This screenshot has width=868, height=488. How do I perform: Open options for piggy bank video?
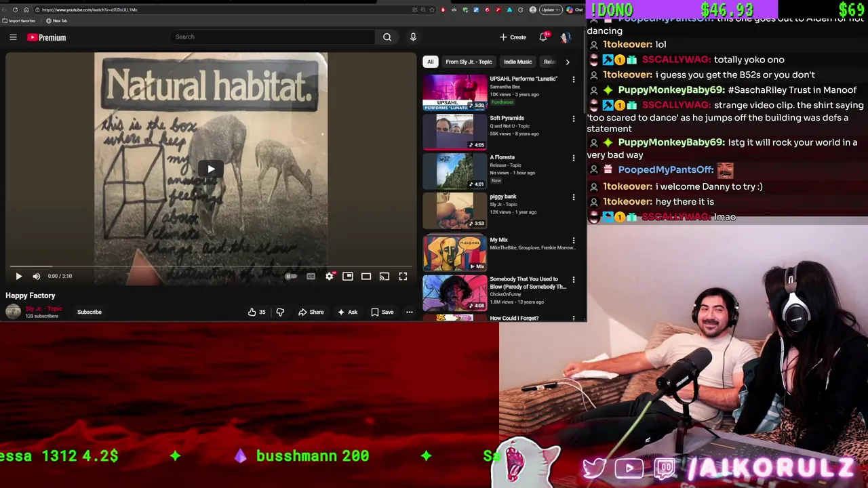[574, 197]
